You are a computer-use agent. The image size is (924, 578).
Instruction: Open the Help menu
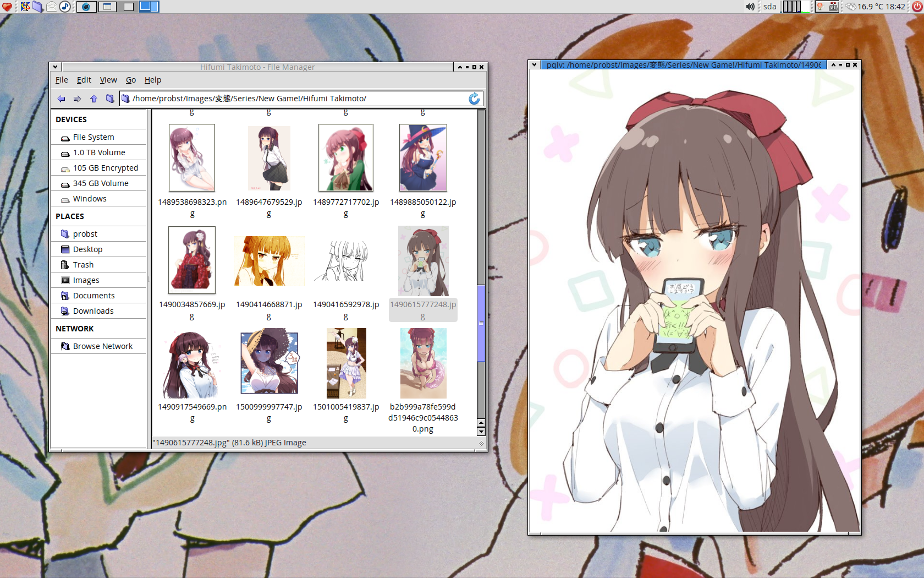point(153,80)
